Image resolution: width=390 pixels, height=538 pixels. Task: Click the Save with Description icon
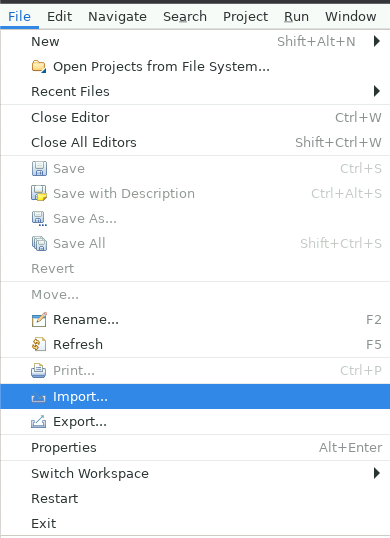[39, 193]
